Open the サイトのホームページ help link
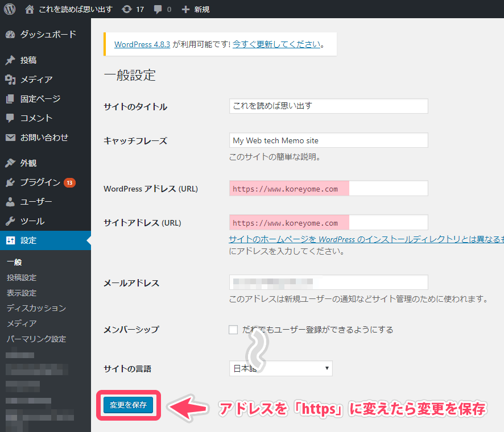504x432 pixels. 366,239
